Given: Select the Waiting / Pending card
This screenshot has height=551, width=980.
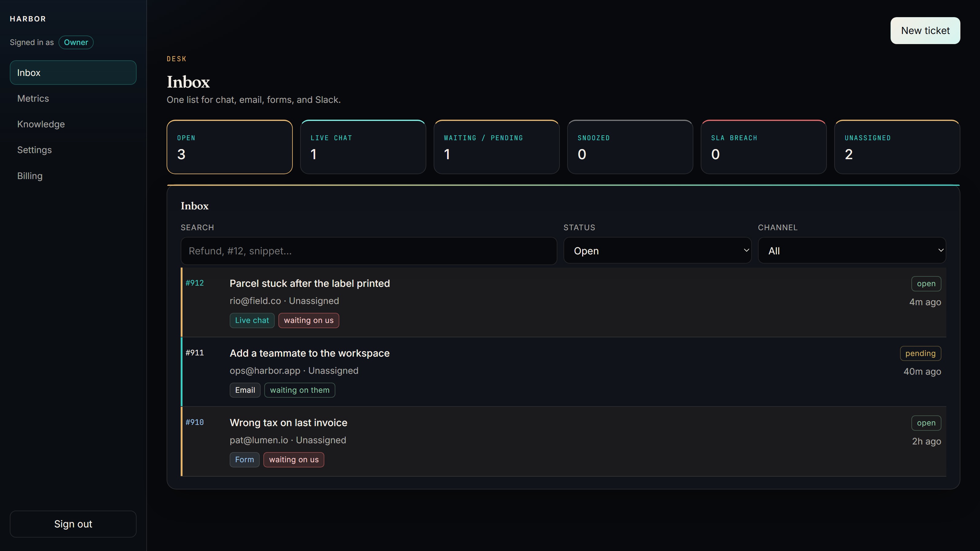Looking at the screenshot, I should 496,147.
